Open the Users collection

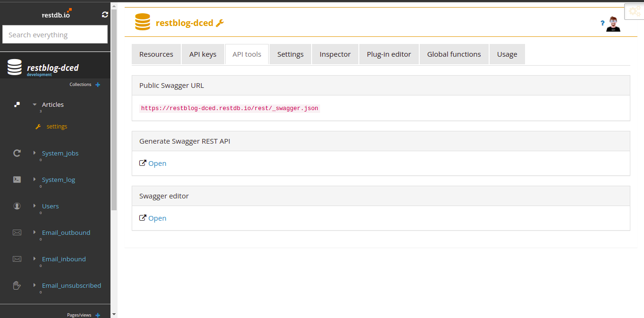(51, 206)
